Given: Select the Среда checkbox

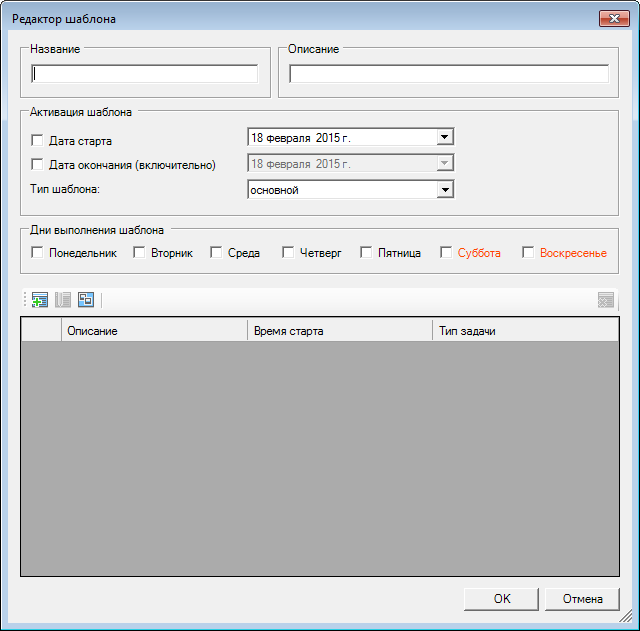Looking at the screenshot, I should tap(216, 253).
